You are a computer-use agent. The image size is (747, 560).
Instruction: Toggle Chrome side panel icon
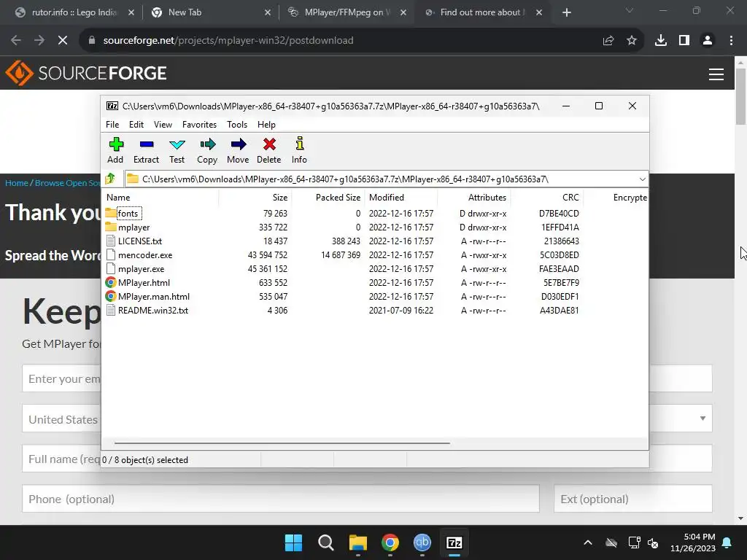click(x=684, y=41)
